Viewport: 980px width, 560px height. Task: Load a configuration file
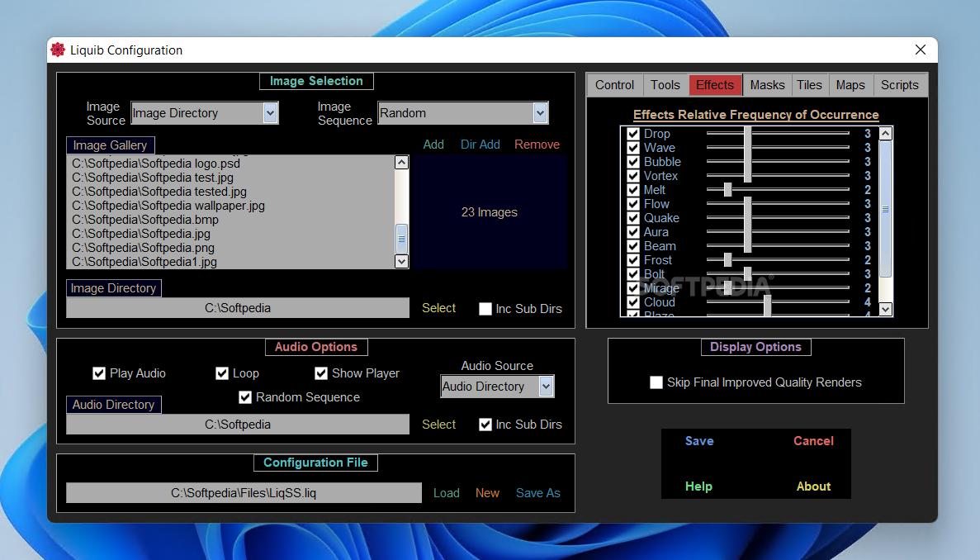coord(447,493)
